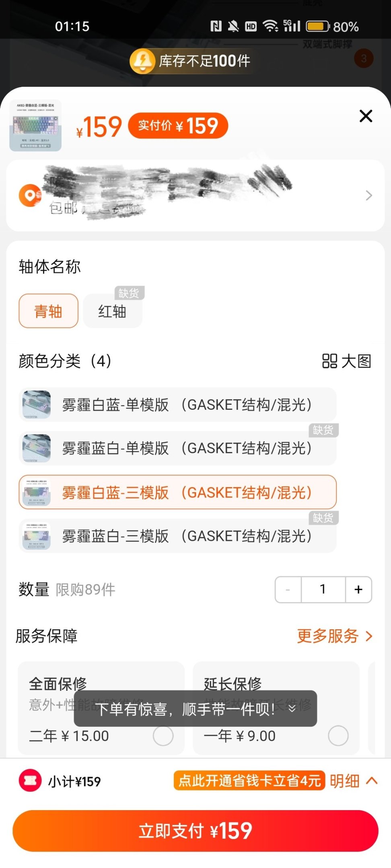Open 更多服务 service options
Viewport: 391px width, 868px height.
(x=334, y=636)
